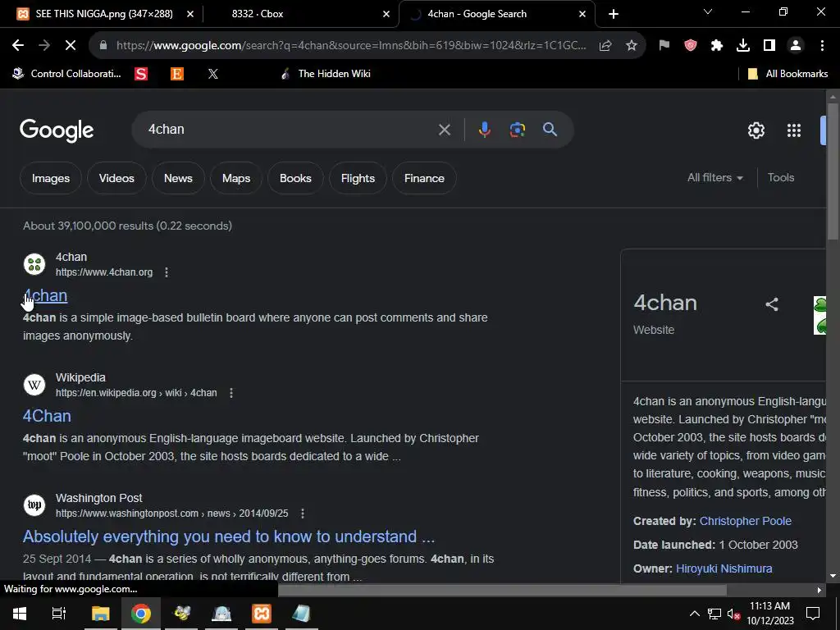
Task: Filter results by Maps
Action: click(x=236, y=178)
